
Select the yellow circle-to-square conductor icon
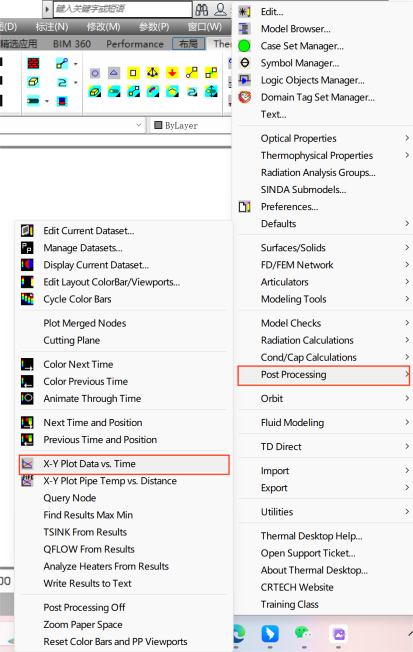pyautogui.click(x=191, y=73)
